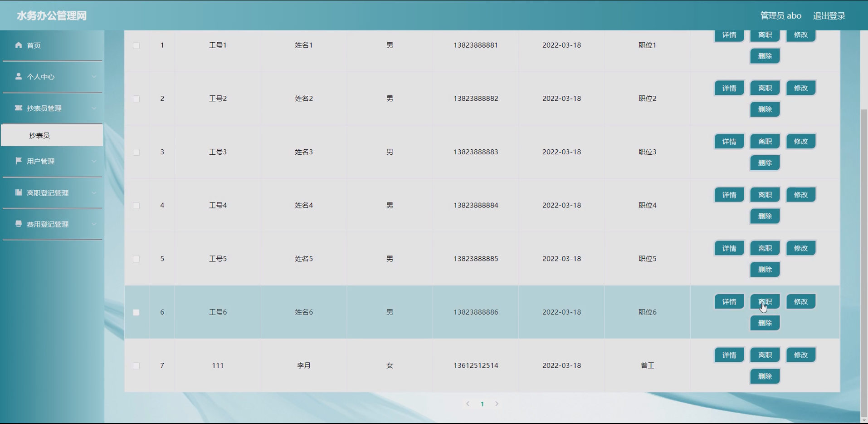Click the chart icon for 离职登记管理
The image size is (868, 424).
pyautogui.click(x=19, y=192)
